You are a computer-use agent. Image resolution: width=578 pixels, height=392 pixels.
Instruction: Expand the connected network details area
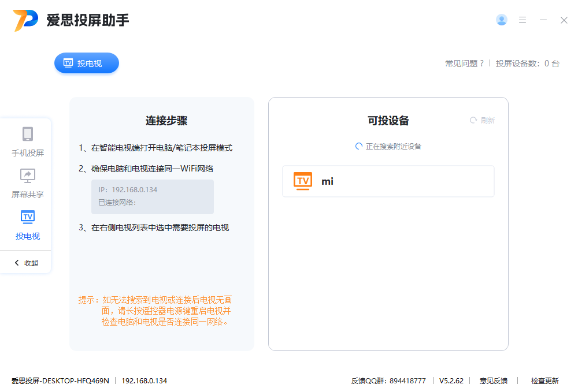(x=153, y=201)
